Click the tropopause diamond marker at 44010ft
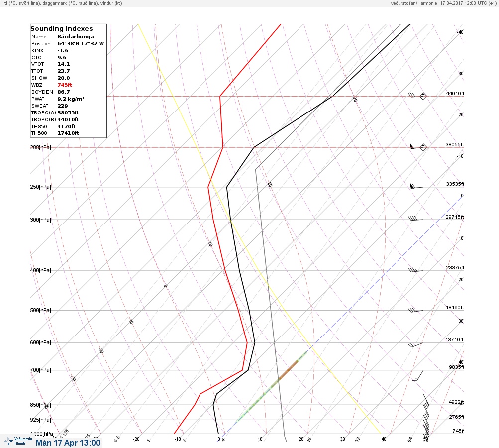This screenshot has height=448, width=499. coord(423,96)
